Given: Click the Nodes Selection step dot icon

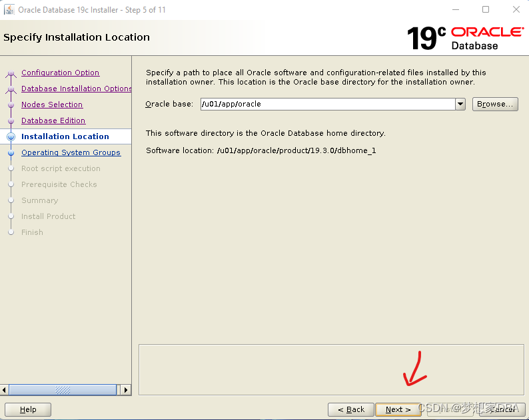Looking at the screenshot, I should (x=11, y=105).
